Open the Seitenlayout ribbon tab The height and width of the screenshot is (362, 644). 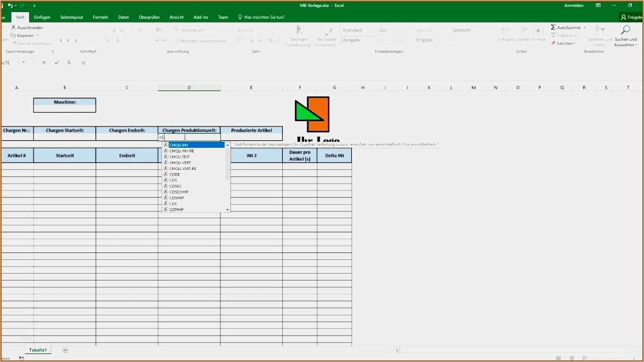click(x=71, y=17)
